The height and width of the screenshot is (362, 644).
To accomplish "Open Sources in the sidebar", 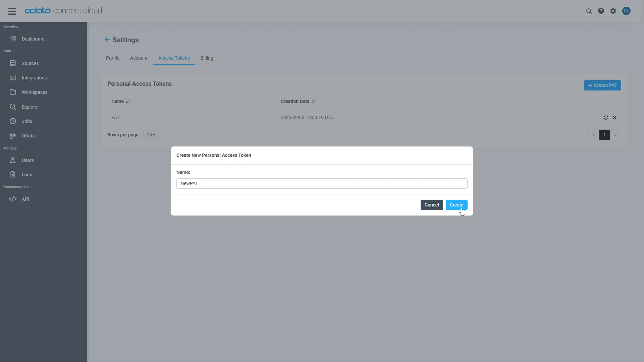I will point(30,63).
